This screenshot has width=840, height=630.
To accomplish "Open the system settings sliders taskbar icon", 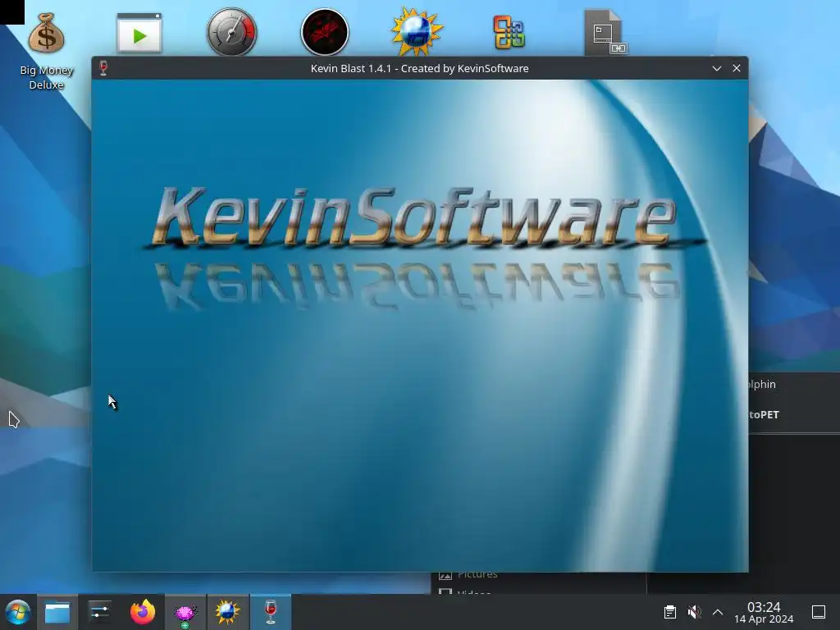I will pos(99,612).
